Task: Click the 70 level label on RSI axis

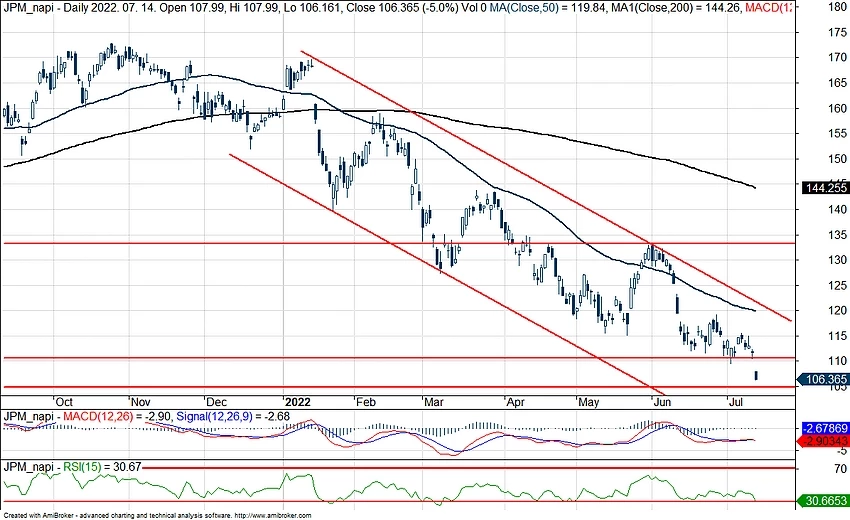Action: pyautogui.click(x=841, y=468)
